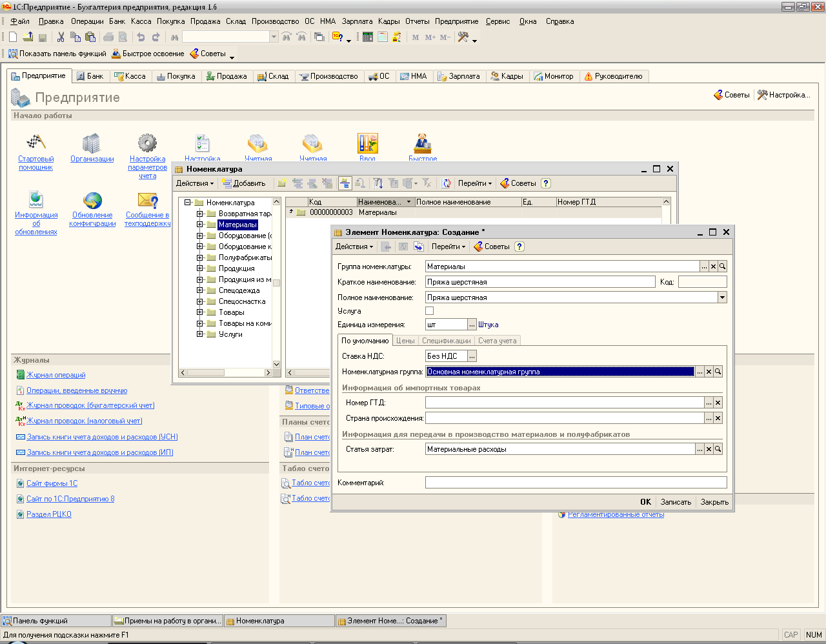Open the calculator icon in main toolbar

(x=368, y=37)
